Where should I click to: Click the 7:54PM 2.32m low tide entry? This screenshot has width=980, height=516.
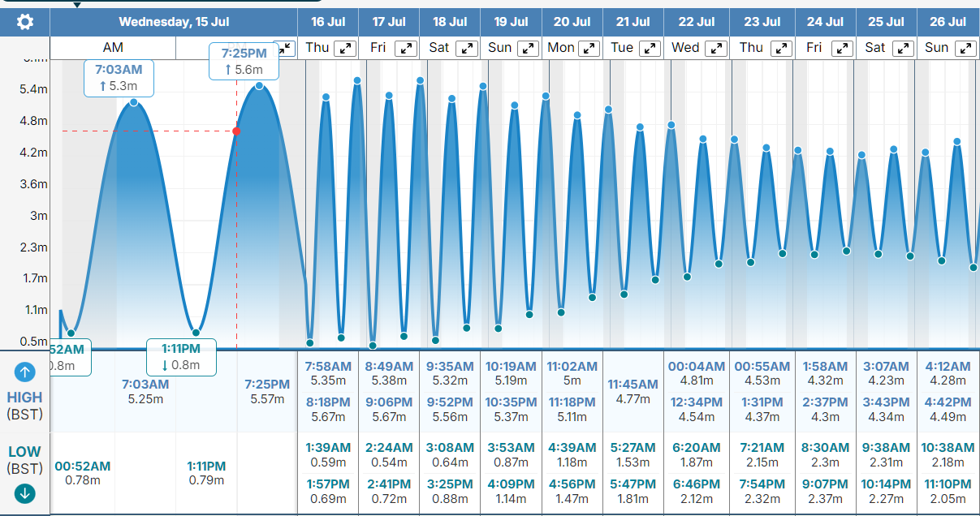(x=762, y=491)
